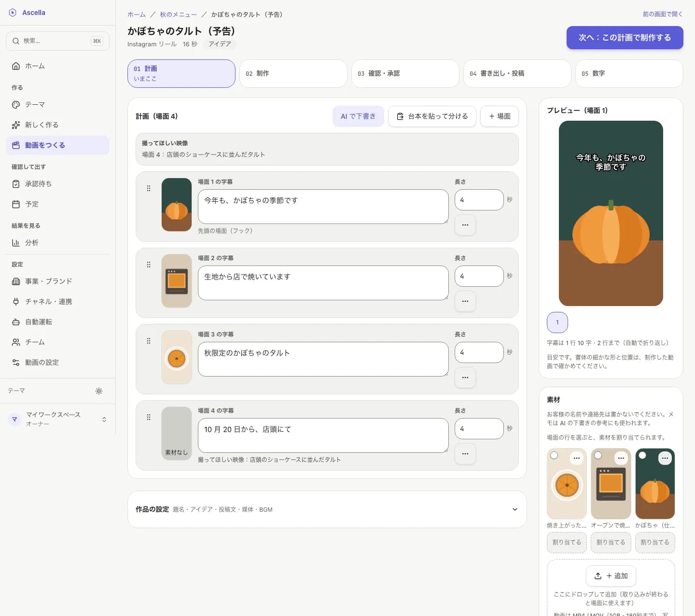Expand the 作品の設定 section

pos(327,509)
